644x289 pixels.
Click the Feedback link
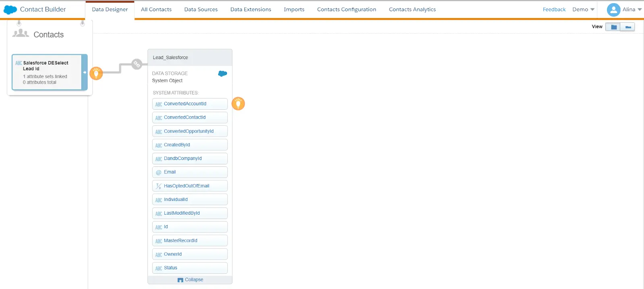(554, 10)
